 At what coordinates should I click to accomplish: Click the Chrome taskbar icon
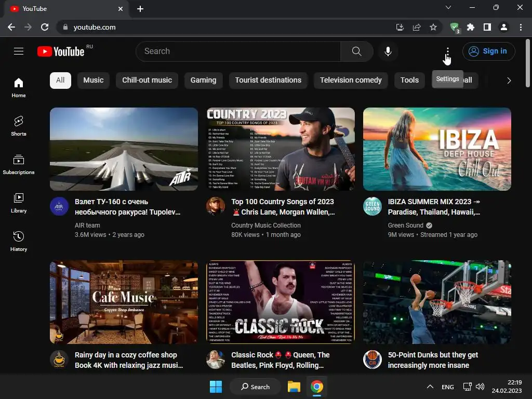tap(317, 387)
